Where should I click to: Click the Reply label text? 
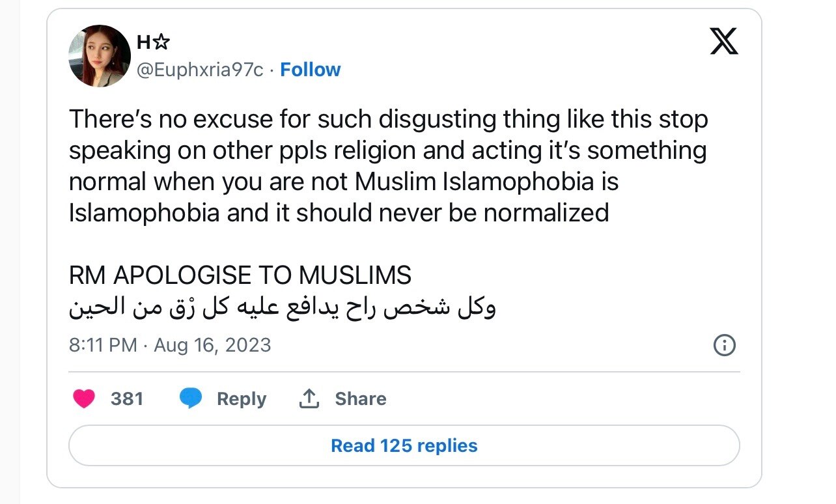pos(240,399)
